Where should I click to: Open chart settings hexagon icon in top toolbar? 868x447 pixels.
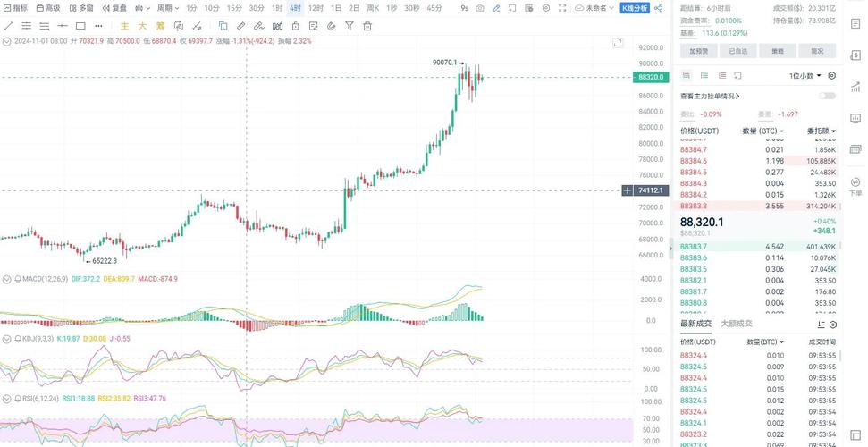coord(546,8)
